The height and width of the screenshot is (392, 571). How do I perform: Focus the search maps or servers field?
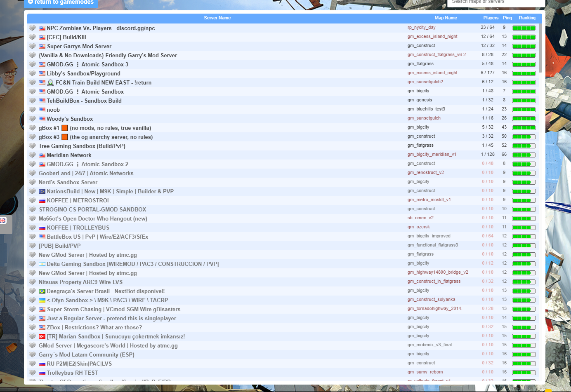[496, 2]
